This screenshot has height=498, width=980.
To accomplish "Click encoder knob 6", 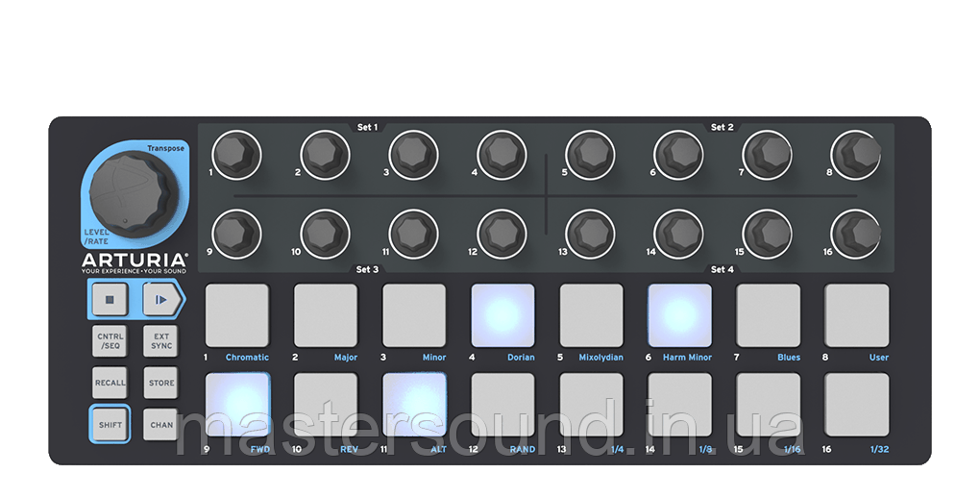I will [678, 155].
